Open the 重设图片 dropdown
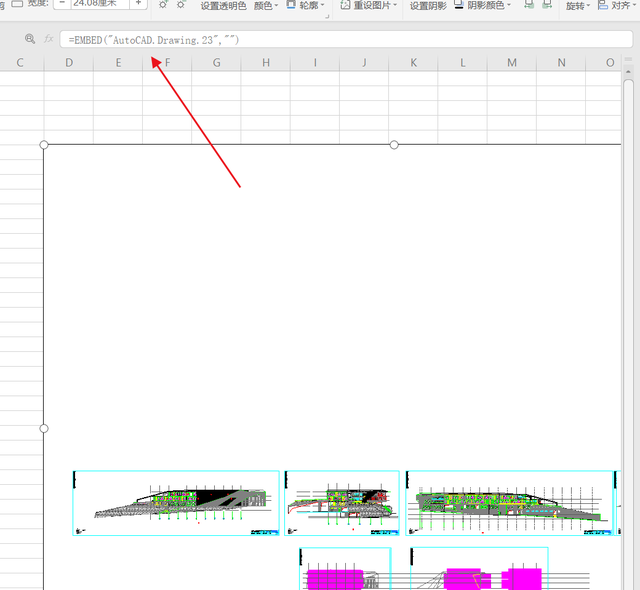This screenshot has height=590, width=640. (x=369, y=5)
